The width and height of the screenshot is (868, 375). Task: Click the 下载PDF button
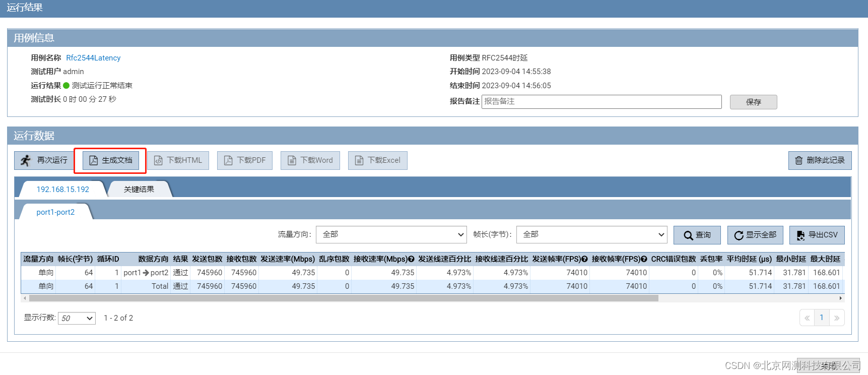(x=245, y=160)
